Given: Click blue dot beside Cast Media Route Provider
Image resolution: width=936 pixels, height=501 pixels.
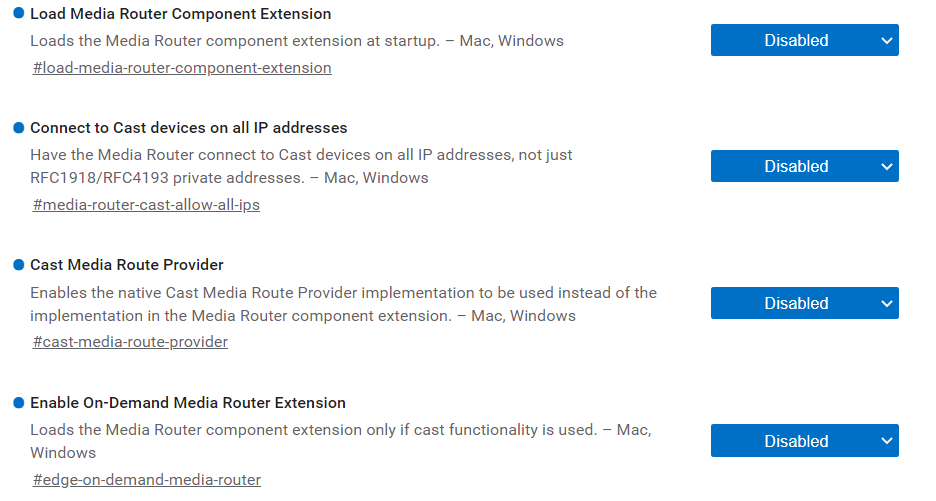Looking at the screenshot, I should pyautogui.click(x=19, y=265).
